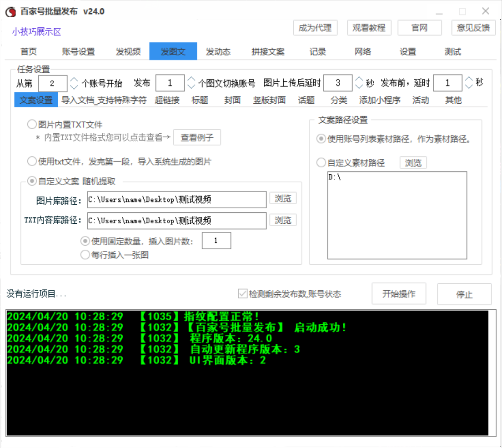Screen dimensions: 502x448
Task: Increase the image upload delay stepper
Action: [359, 79]
